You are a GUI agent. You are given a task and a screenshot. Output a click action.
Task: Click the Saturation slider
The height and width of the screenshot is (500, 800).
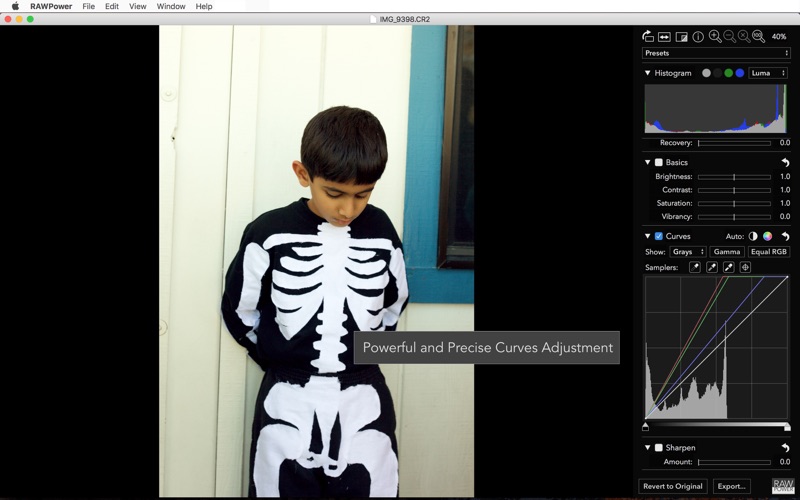734,204
